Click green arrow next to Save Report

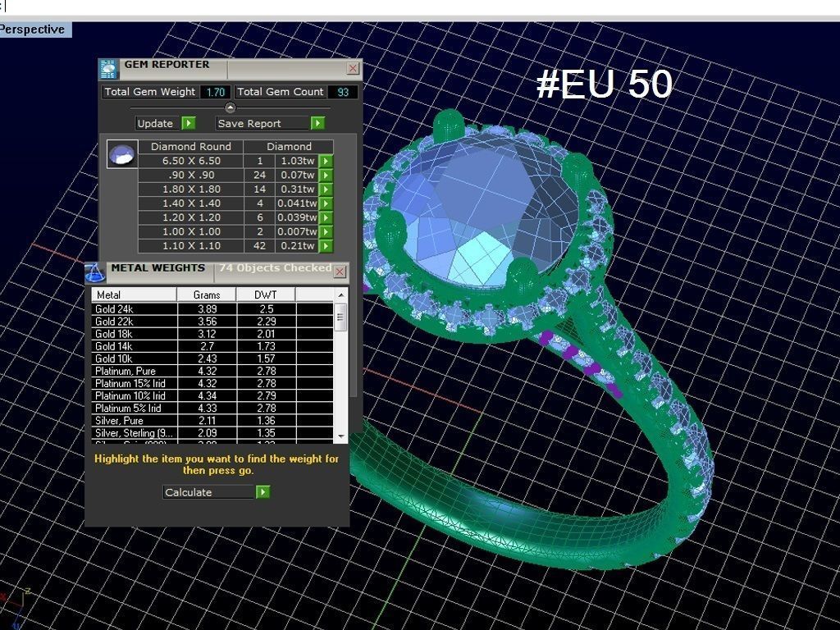point(317,123)
